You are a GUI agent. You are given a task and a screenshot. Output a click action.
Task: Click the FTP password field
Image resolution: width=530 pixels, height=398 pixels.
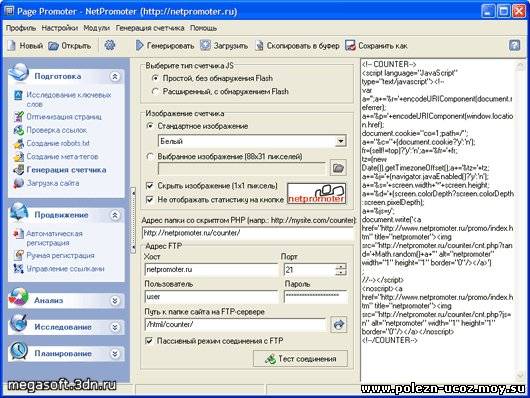(x=316, y=297)
